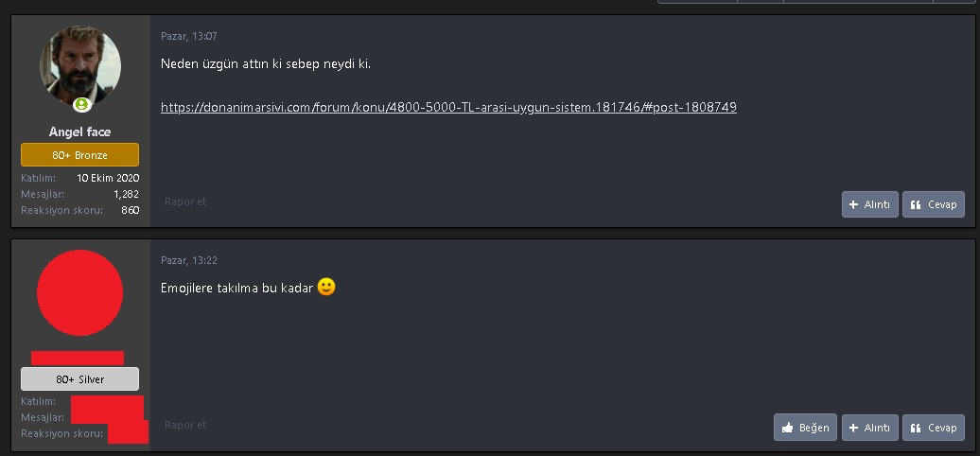Open the Pazar, 13:22 timestamp permalink
980x456 pixels.
[x=189, y=260]
